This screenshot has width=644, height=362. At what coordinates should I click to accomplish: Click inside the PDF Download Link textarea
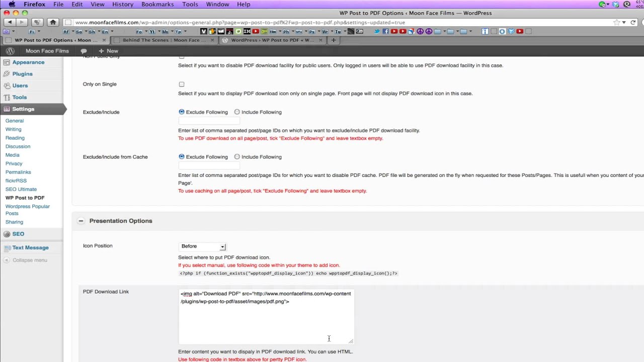pos(266,316)
